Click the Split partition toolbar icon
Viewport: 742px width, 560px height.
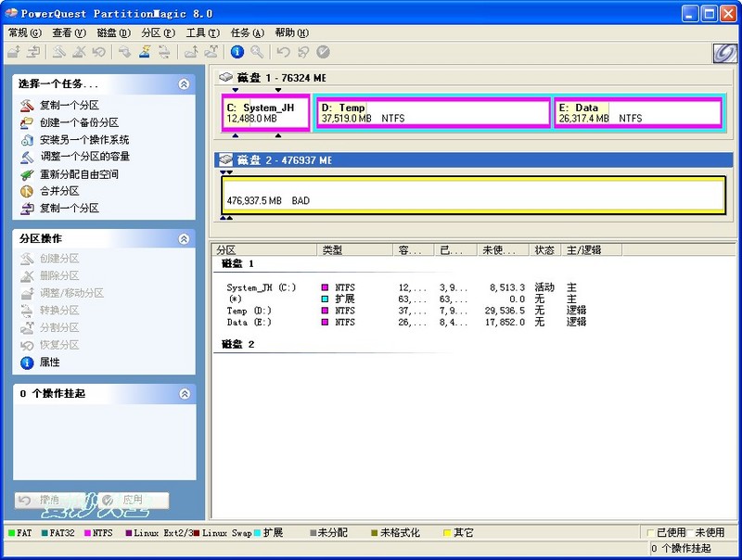[x=211, y=52]
